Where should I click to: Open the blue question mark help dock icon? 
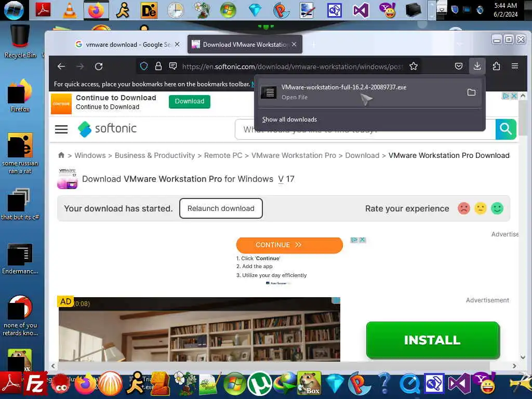[384, 384]
